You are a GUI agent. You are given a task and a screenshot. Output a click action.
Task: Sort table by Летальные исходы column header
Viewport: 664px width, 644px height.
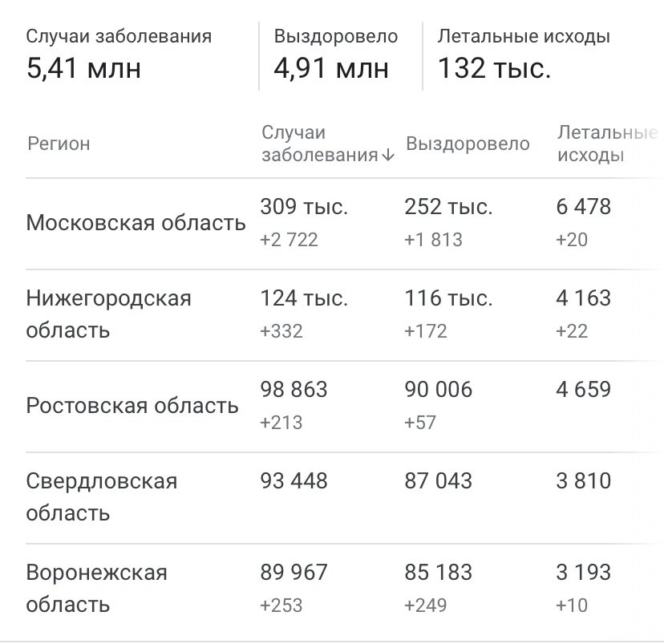(607, 144)
